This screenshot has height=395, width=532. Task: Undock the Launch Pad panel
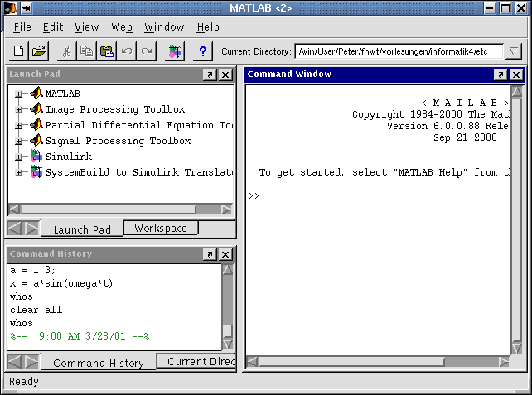tap(210, 75)
